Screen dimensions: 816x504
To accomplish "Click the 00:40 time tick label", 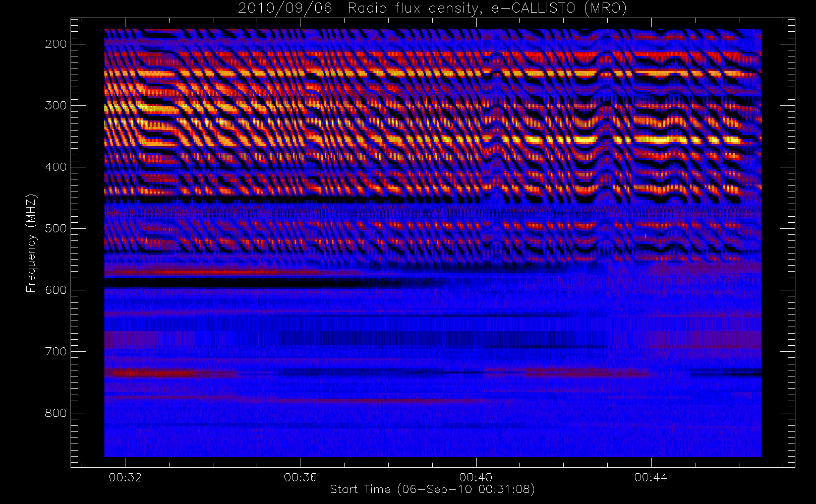I will point(476,477).
